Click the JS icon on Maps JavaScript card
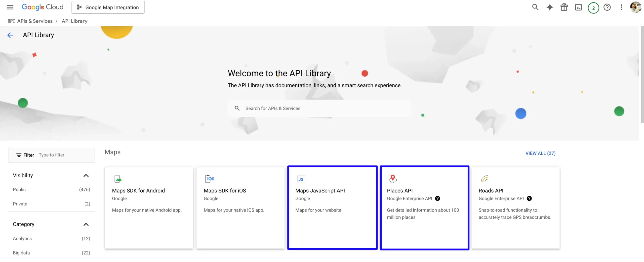 coord(301,179)
